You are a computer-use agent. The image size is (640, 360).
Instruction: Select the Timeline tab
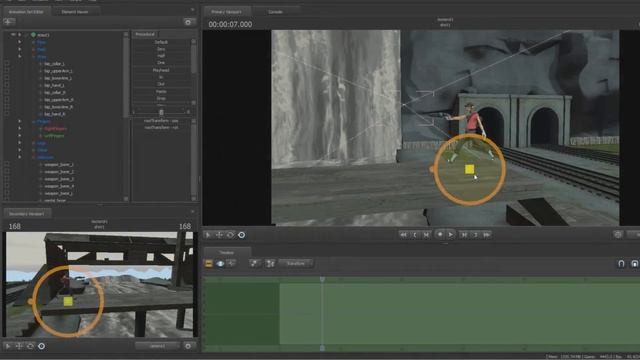pos(227,253)
